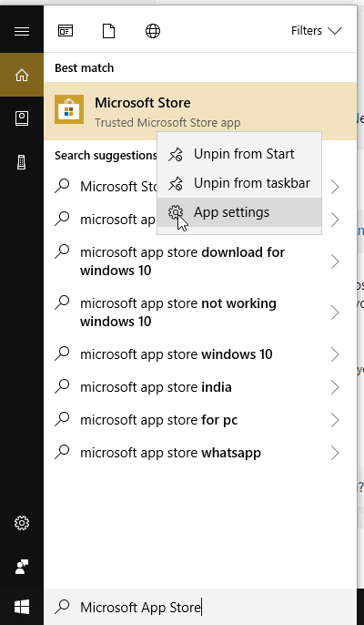The height and width of the screenshot is (625, 364).
Task: Click the search box with 'Microsoft App Store'
Action: (x=200, y=607)
